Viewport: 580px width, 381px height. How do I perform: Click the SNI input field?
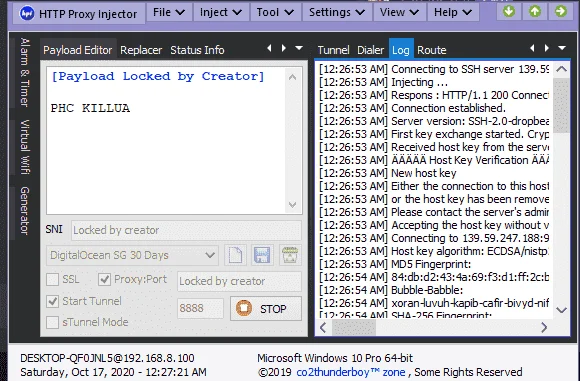pos(186,230)
